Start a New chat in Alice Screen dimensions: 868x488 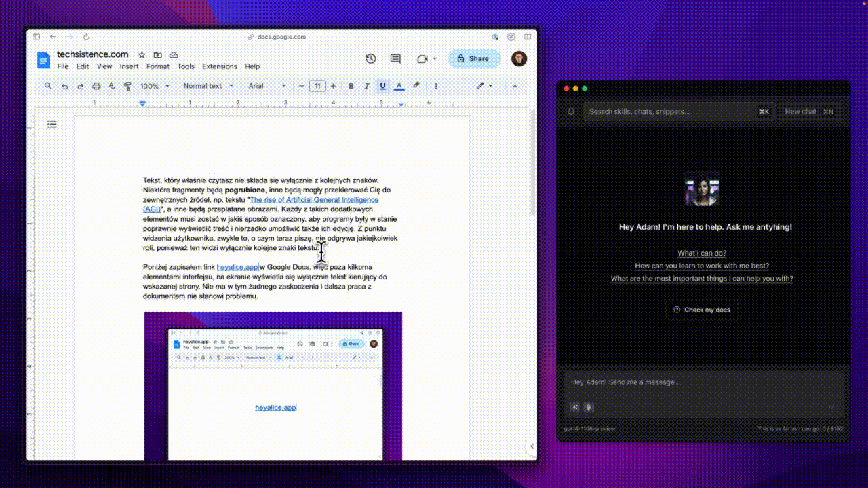click(809, 112)
